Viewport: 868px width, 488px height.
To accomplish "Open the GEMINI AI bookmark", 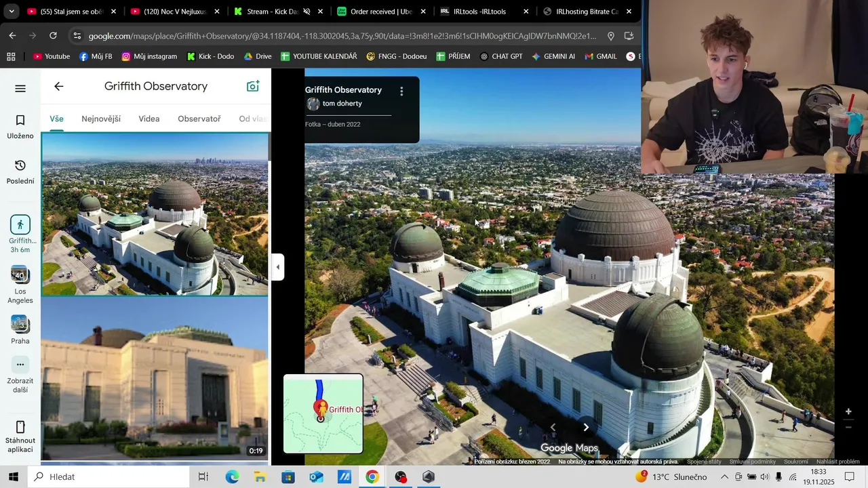I will coord(553,56).
